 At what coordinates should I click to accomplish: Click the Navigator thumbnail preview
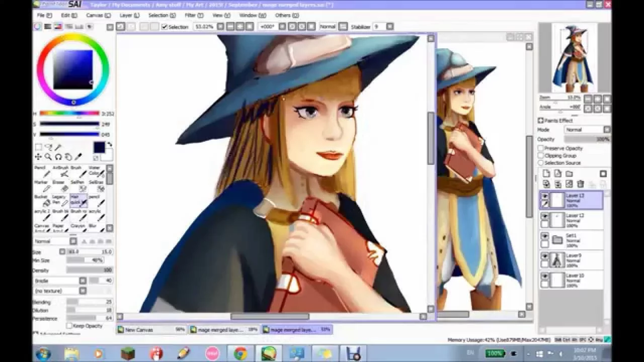pos(574,58)
